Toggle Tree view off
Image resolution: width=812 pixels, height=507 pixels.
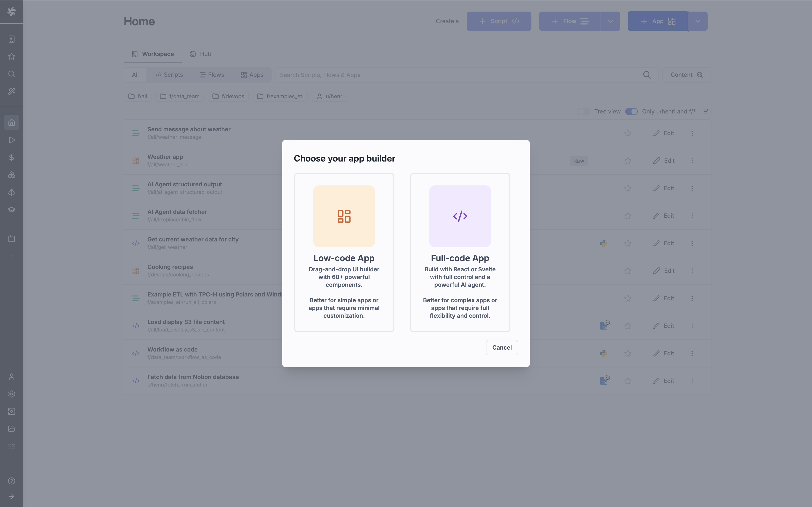[x=584, y=111]
